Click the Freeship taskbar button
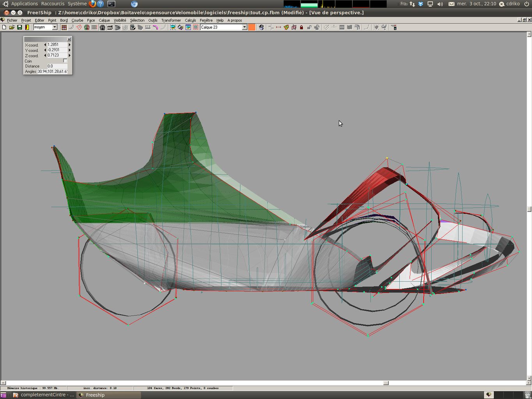This screenshot has height=399, width=532. (x=95, y=395)
